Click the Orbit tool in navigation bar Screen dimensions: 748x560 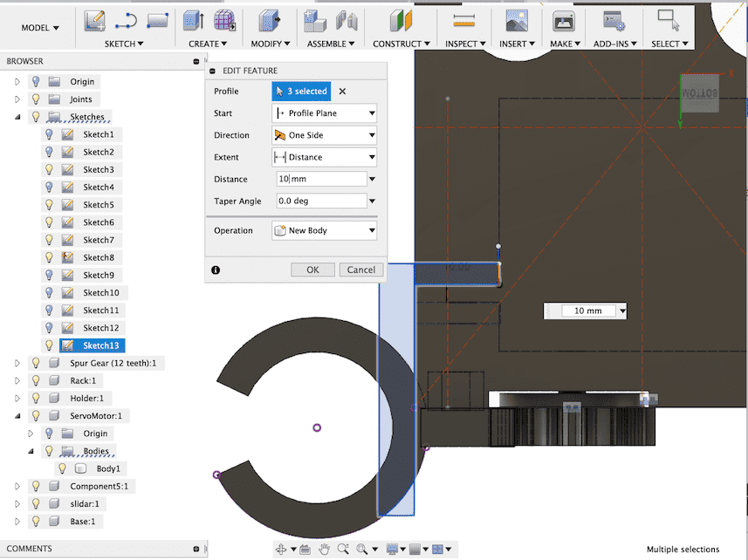[x=282, y=549]
